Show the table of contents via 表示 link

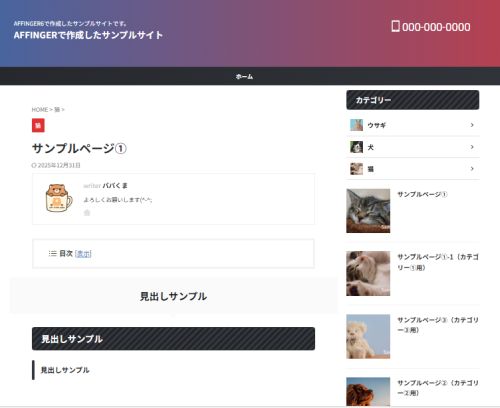[x=83, y=254]
